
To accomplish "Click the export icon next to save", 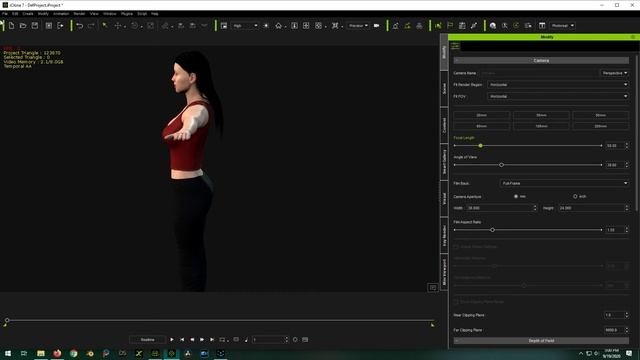I will click(60, 26).
